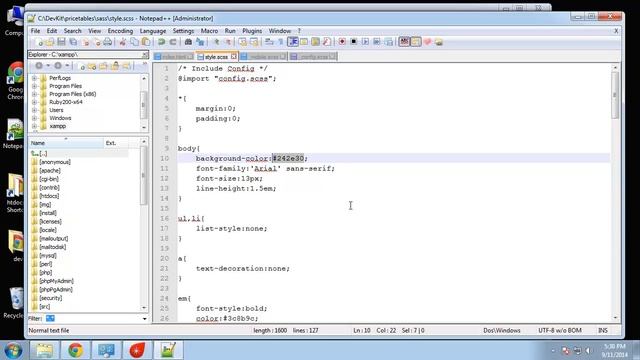Open the Edit menu
Viewport: 640px width, 360px height.
[52, 31]
